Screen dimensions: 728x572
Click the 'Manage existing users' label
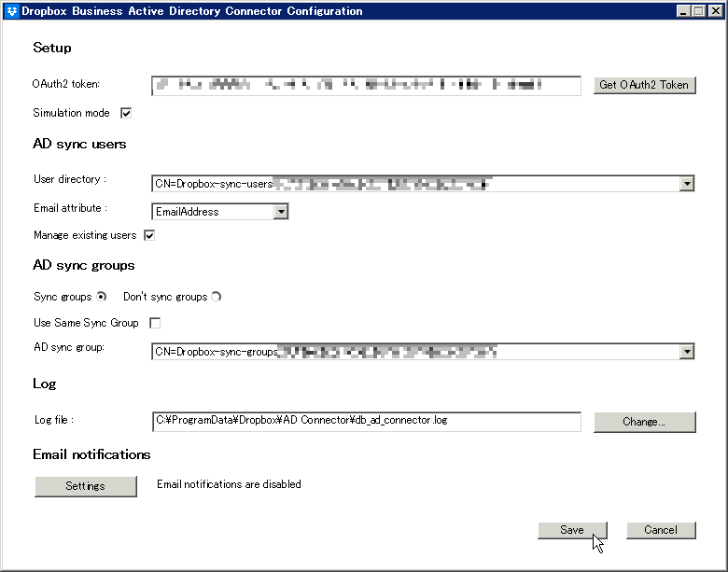85,235
